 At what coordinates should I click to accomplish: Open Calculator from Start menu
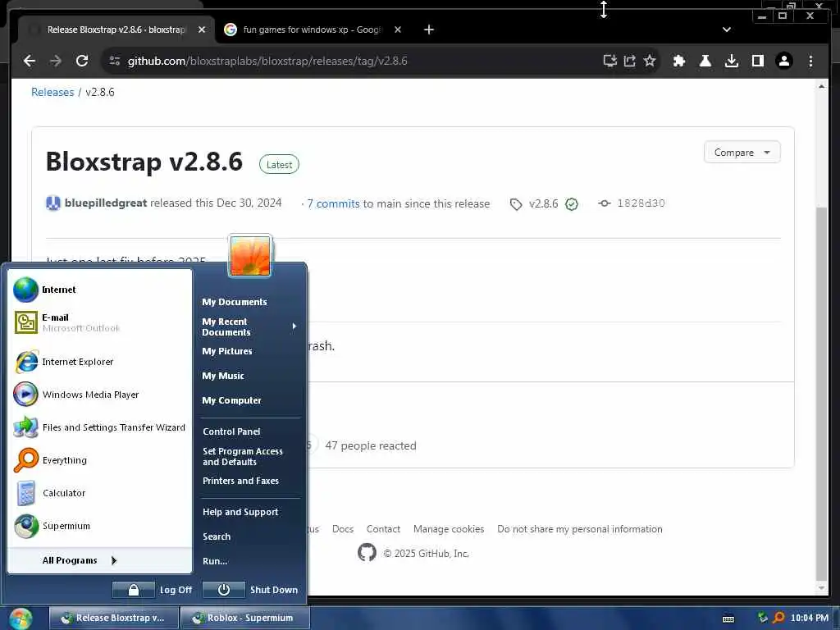point(99,493)
